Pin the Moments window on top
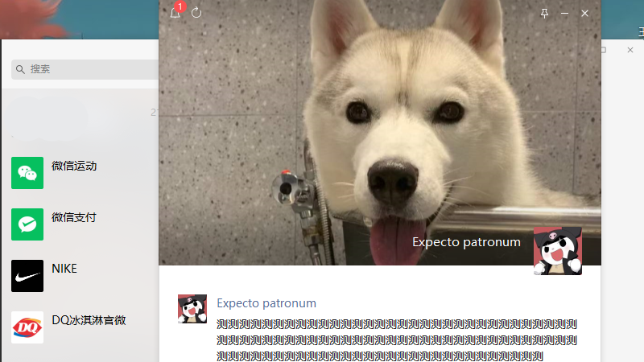Viewport: 644px width, 362px height. (x=544, y=14)
